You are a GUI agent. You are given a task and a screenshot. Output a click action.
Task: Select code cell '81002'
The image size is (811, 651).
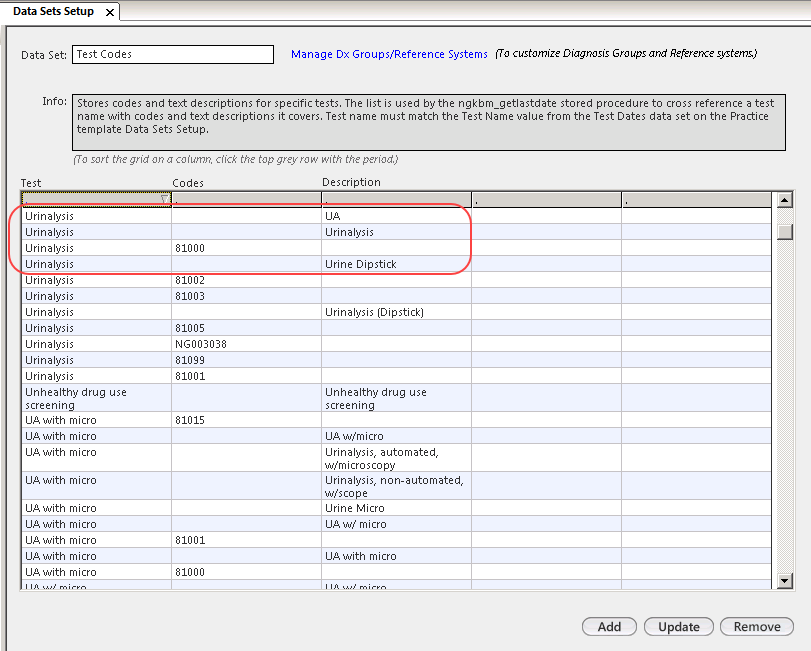tap(246, 280)
